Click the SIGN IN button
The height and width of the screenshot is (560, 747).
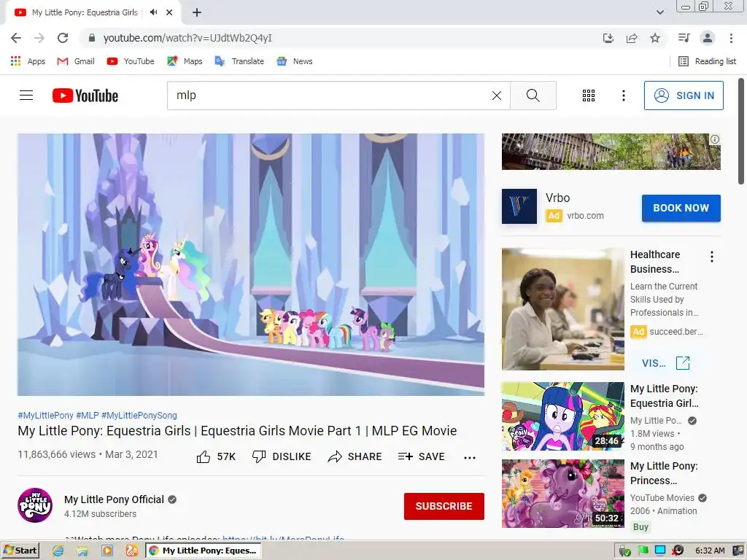coord(684,96)
